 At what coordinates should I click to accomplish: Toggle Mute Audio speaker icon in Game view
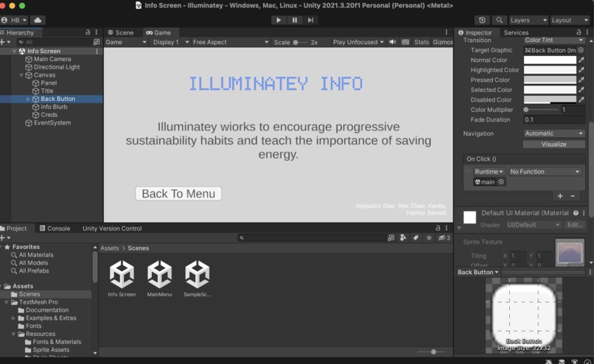point(393,42)
